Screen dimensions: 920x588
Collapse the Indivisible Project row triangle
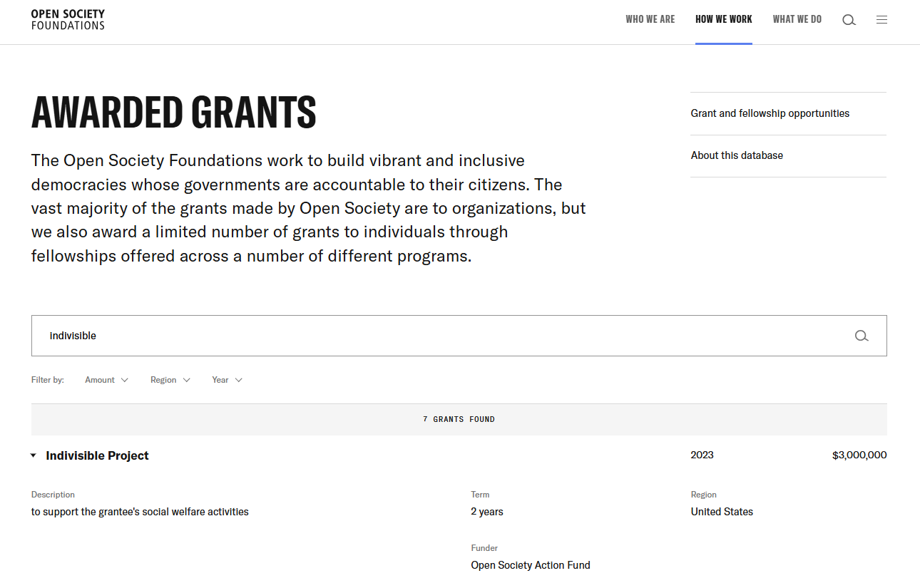(x=34, y=455)
